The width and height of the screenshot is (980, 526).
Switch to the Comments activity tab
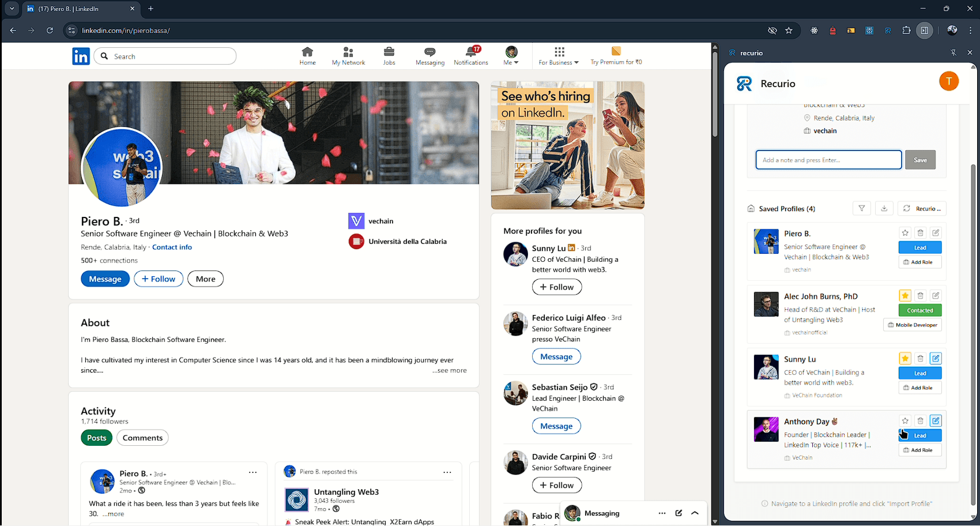(x=142, y=438)
